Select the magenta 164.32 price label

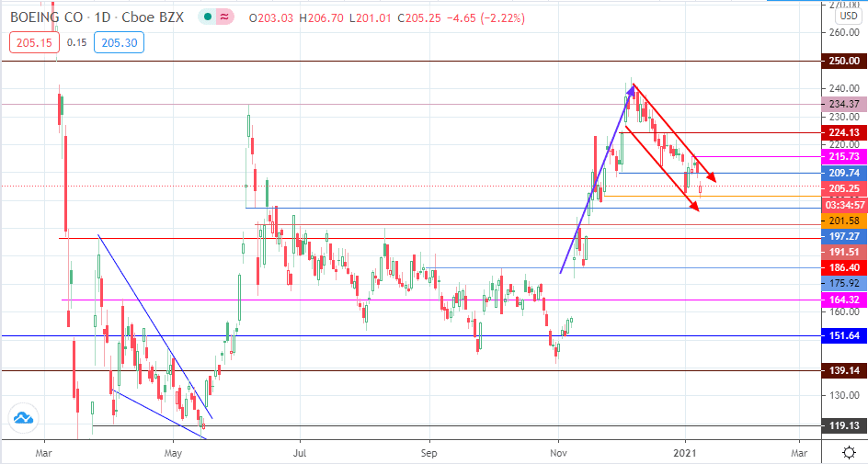point(844,300)
